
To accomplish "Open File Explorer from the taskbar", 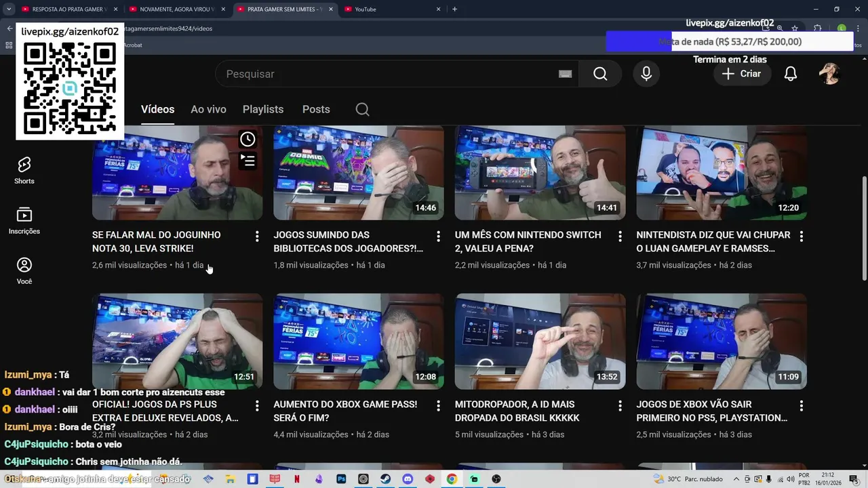I will pyautogui.click(x=231, y=479).
